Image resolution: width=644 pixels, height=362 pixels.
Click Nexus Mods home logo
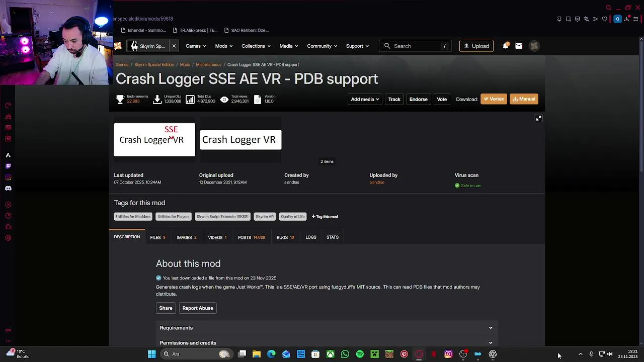coord(118,46)
